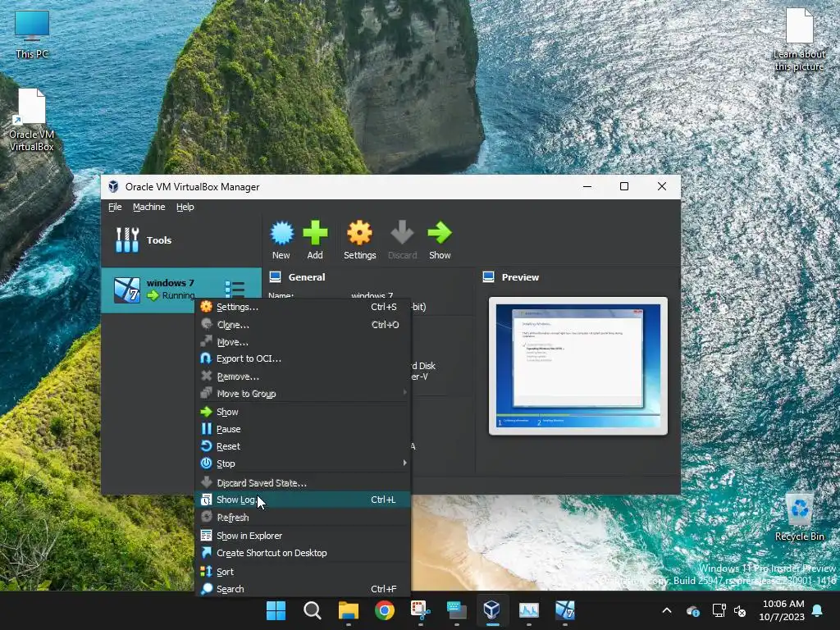
Task: Open the File menu
Action: (115, 207)
